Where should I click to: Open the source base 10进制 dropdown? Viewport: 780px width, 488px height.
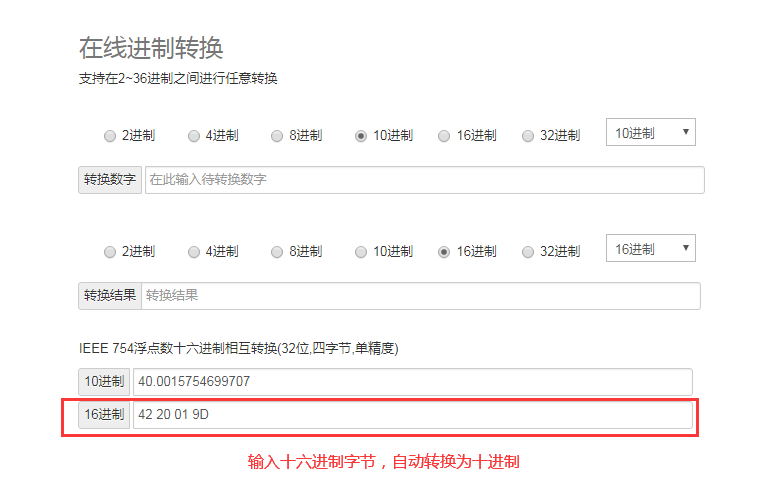650,132
